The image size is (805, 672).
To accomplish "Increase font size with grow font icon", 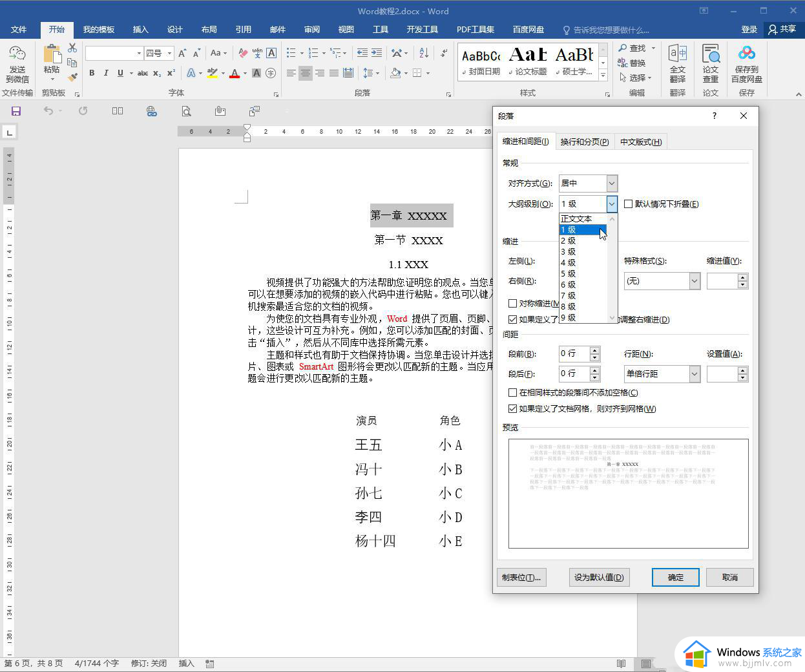I will click(x=183, y=53).
